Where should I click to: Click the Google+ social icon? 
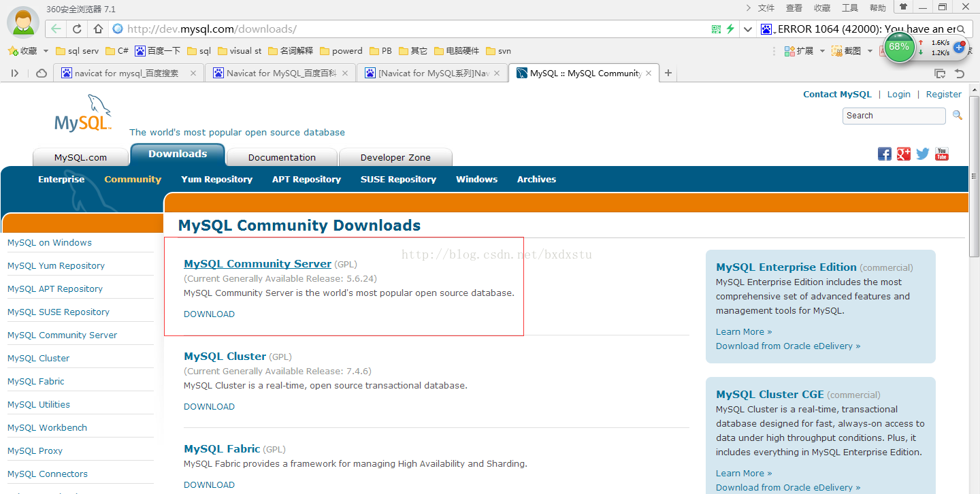tap(903, 154)
